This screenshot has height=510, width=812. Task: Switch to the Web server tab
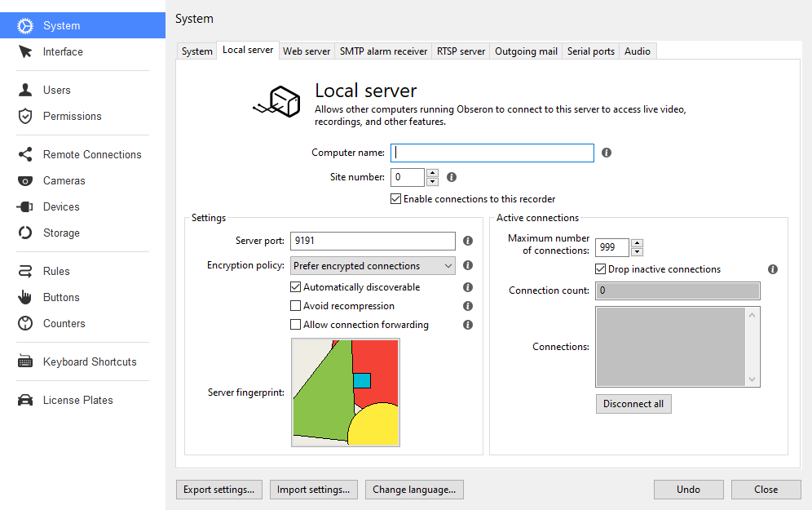(307, 51)
